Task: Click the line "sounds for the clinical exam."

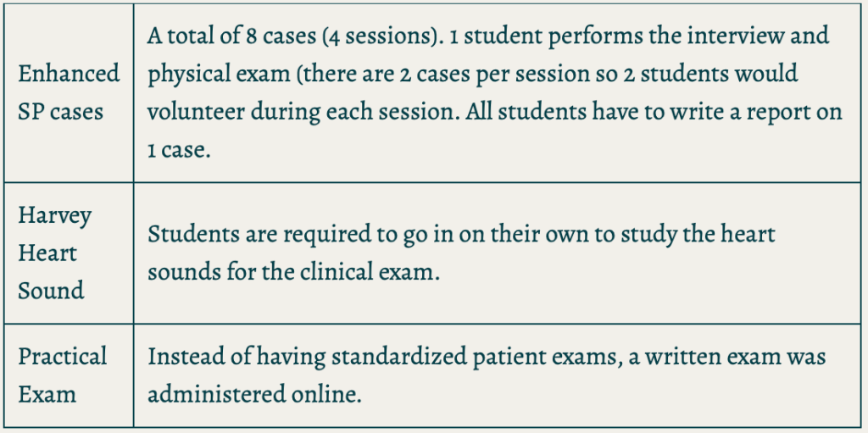Action: click(x=293, y=273)
